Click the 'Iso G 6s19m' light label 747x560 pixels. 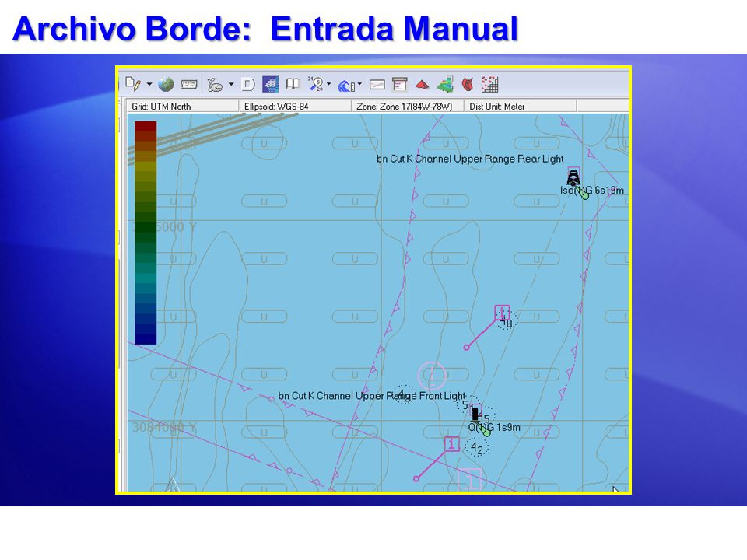(x=592, y=190)
